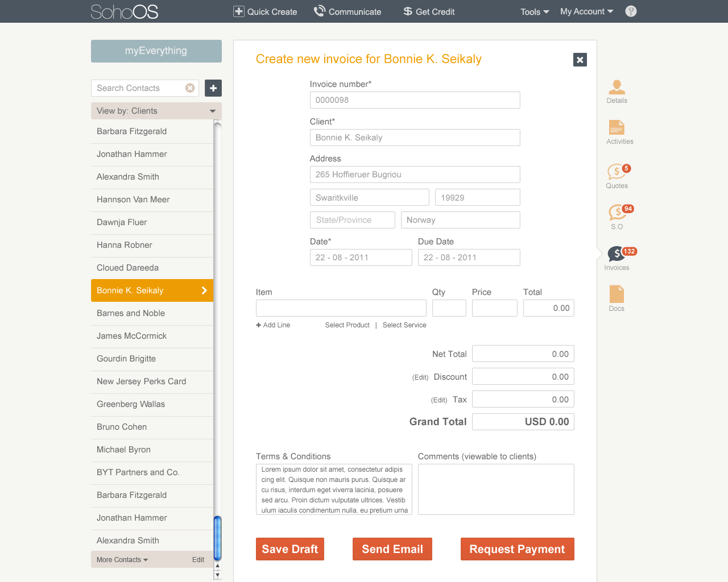Image resolution: width=728 pixels, height=582 pixels.
Task: Clear the Search Contacts field
Action: tap(190, 88)
